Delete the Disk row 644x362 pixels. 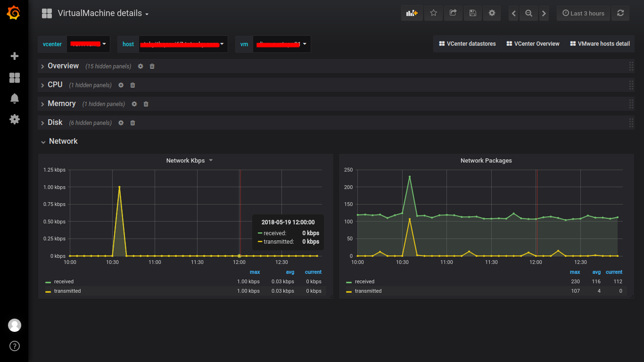(132, 123)
